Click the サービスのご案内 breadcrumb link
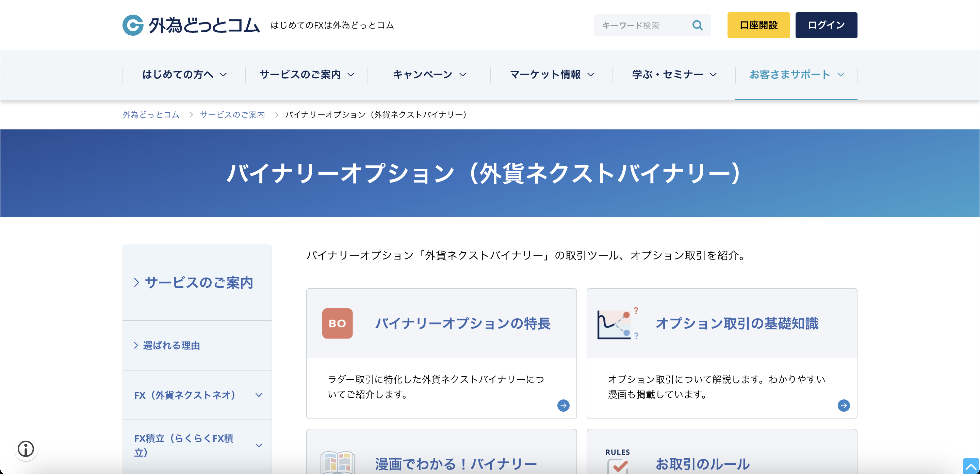The height and width of the screenshot is (474, 980). tap(232, 115)
